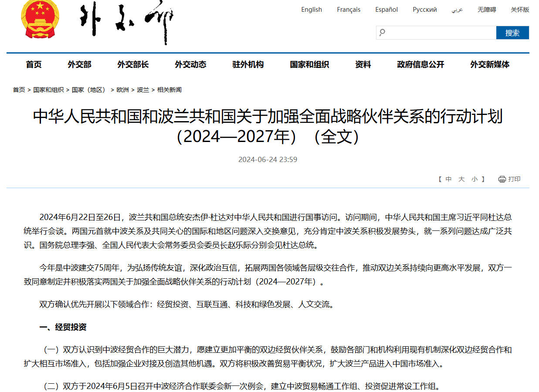Click the magnifier icon in the search box
Screen dimensions: 539x392
point(383,32)
